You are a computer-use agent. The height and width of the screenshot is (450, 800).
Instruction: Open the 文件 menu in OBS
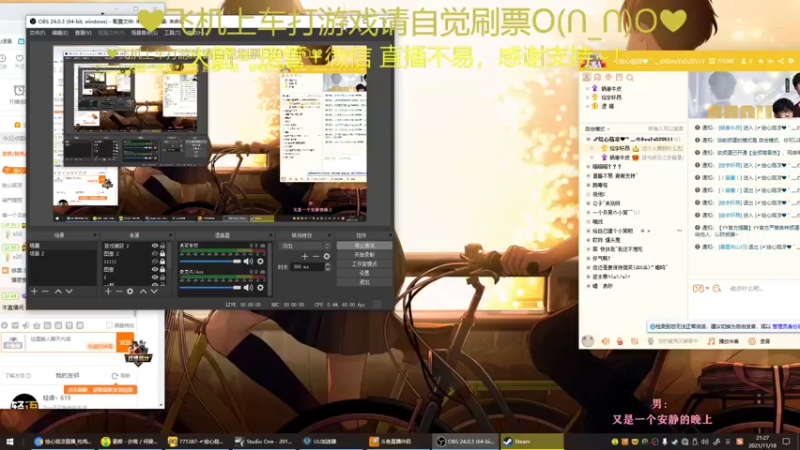37,33
